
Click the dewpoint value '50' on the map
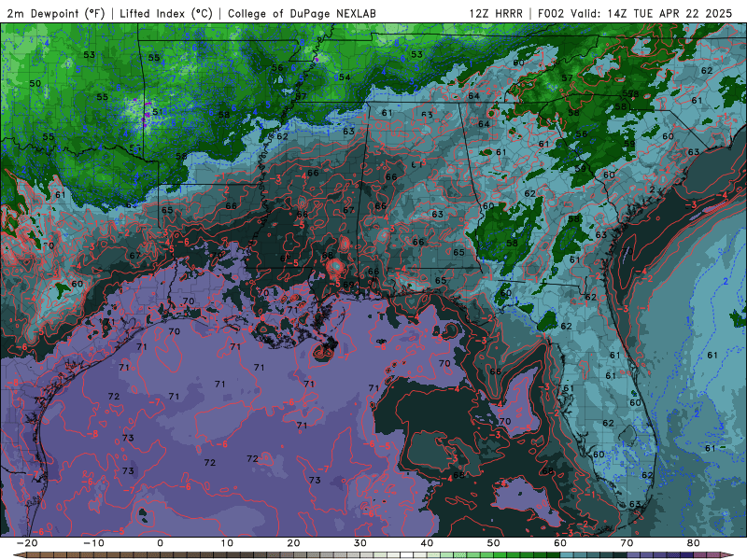coord(35,83)
